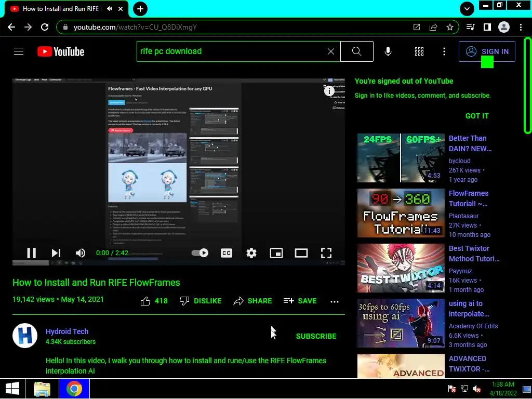Open the YouTube hamburger guide menu
This screenshot has width=532, height=399.
coord(19,51)
